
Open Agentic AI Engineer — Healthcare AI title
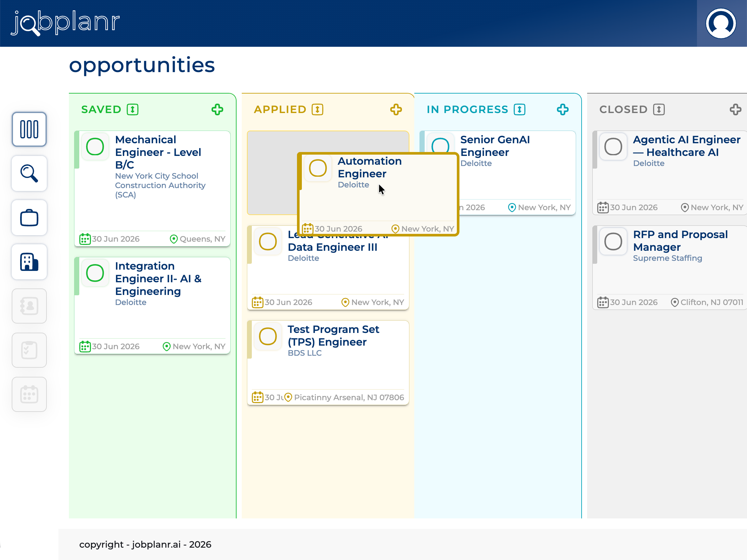click(687, 146)
